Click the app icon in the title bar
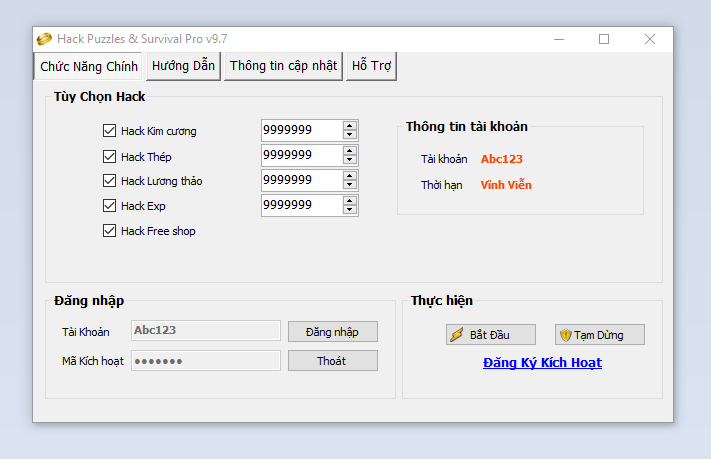 click(x=44, y=39)
